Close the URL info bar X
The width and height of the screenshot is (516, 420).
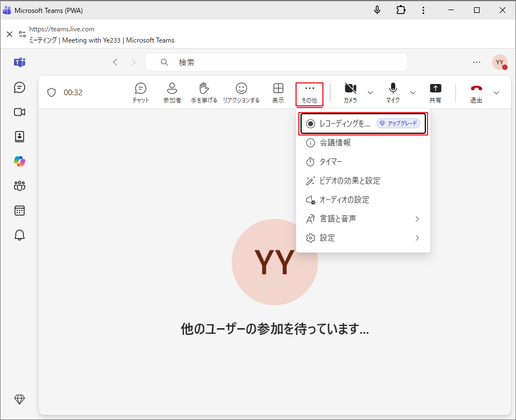coord(10,34)
